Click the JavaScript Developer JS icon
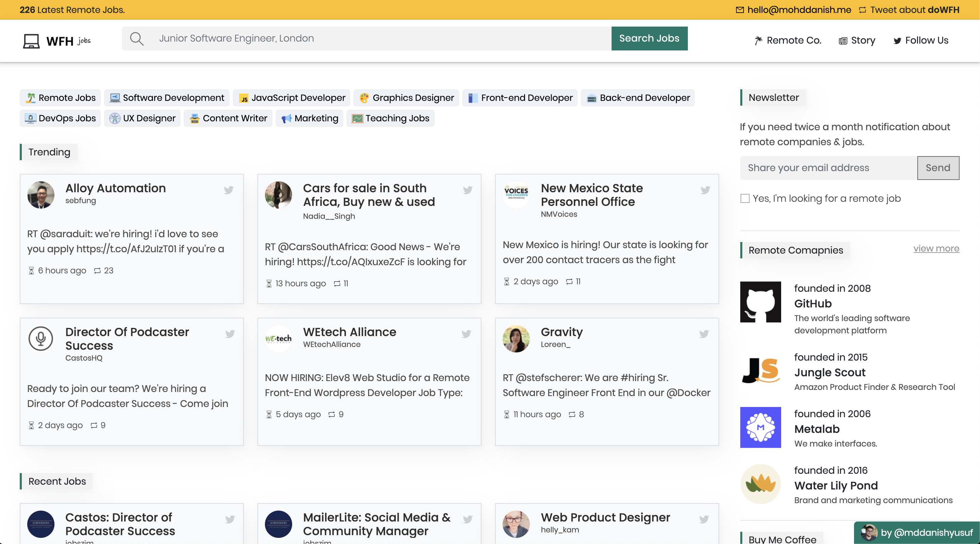 pyautogui.click(x=244, y=98)
